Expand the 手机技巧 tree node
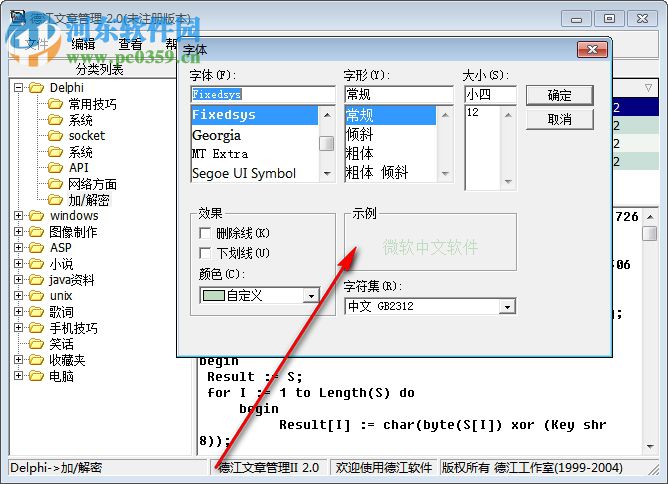This screenshot has height=484, width=668. (18, 328)
